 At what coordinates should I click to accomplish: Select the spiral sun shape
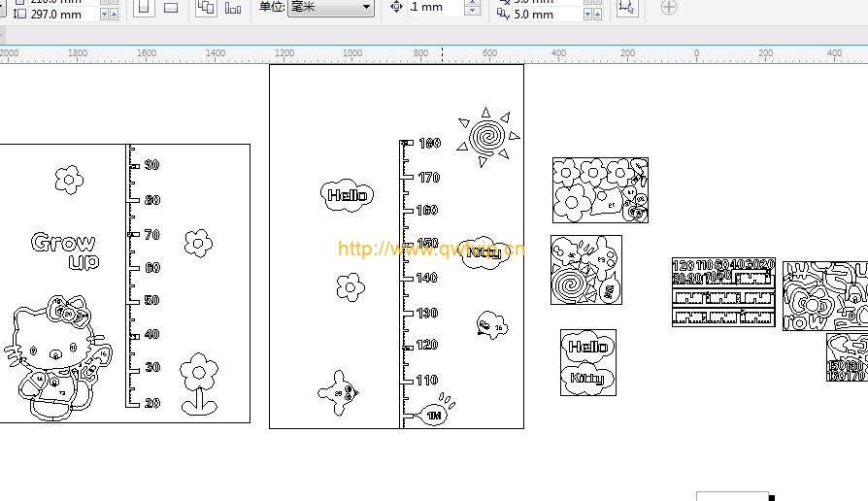[488, 137]
